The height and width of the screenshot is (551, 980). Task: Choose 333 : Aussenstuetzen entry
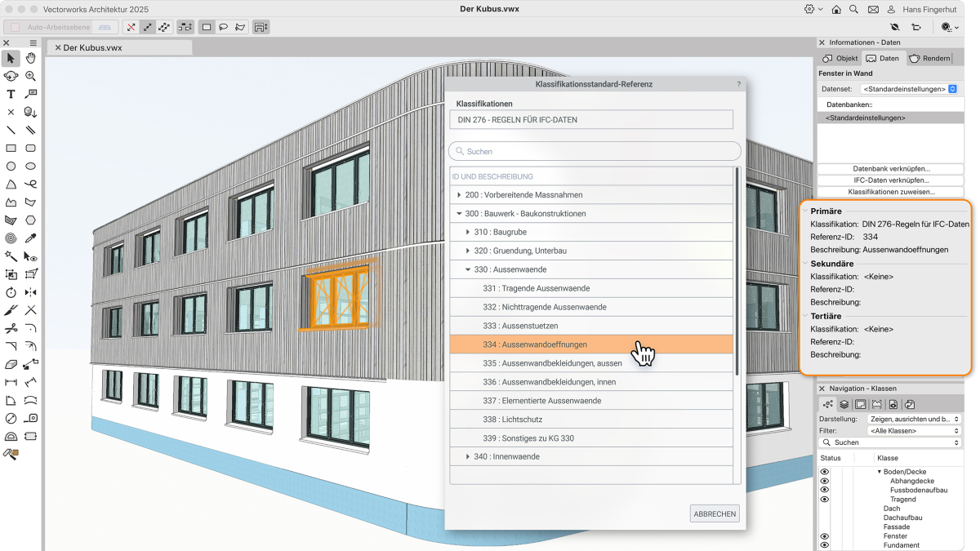pos(591,326)
